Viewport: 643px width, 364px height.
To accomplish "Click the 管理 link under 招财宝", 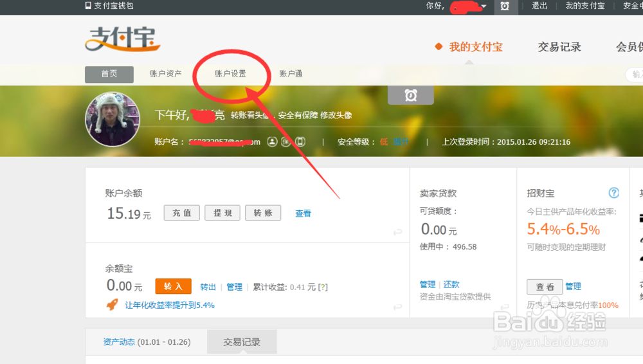I will 574,286.
